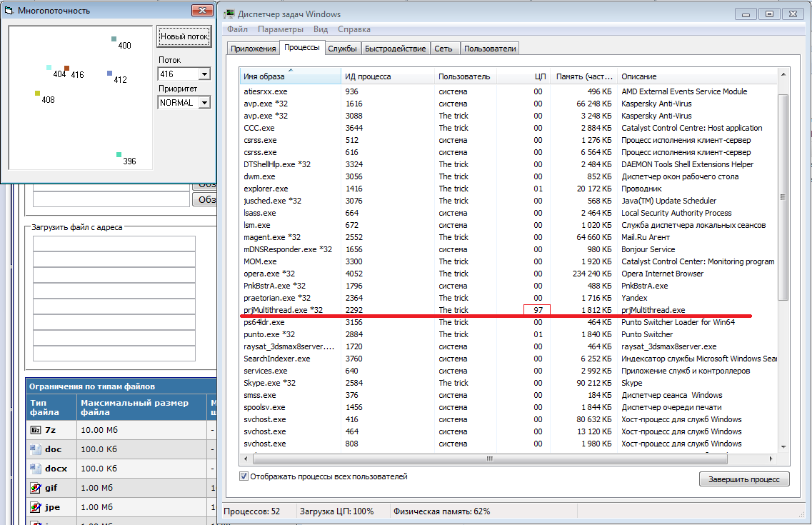This screenshot has width=812, height=525.
Task: Select the Skype.exe *32 process row
Action: click(x=508, y=383)
